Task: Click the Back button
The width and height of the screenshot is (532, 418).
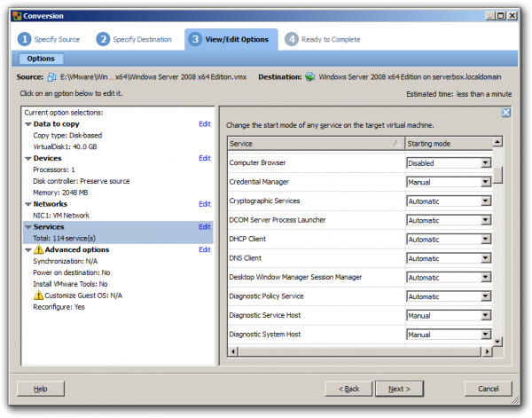Action: coord(348,389)
